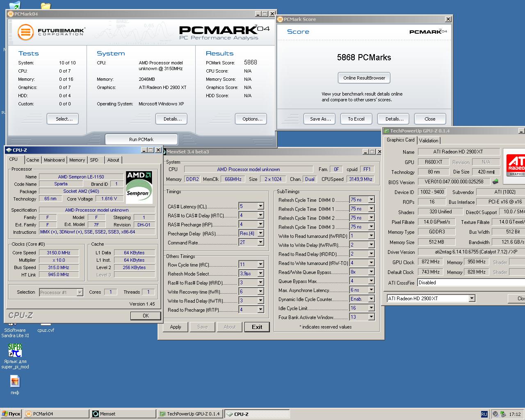Click the AMD Sempron logo in CPU-Z

coord(139,187)
